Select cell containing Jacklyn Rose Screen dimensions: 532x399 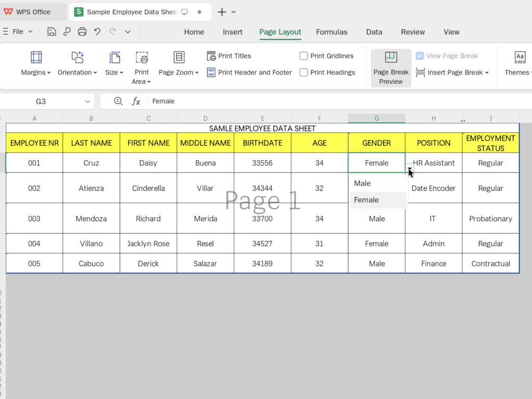point(148,244)
